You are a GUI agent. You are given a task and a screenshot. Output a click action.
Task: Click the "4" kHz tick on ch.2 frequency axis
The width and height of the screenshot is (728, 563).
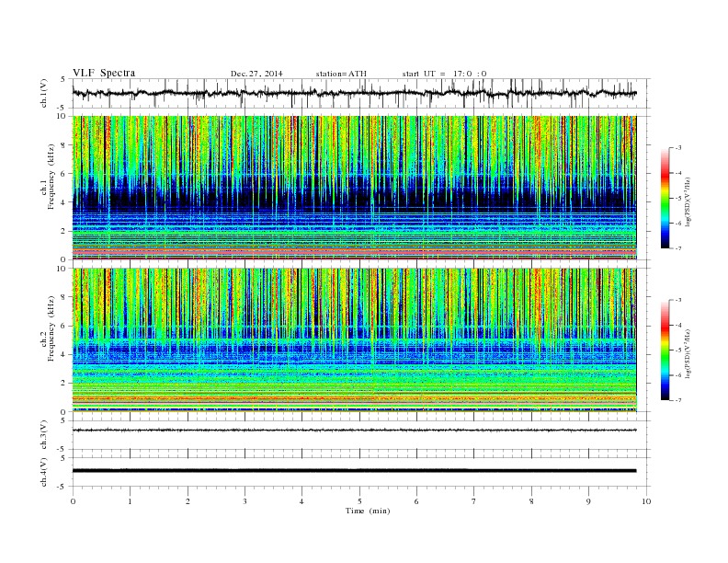[x=63, y=355]
